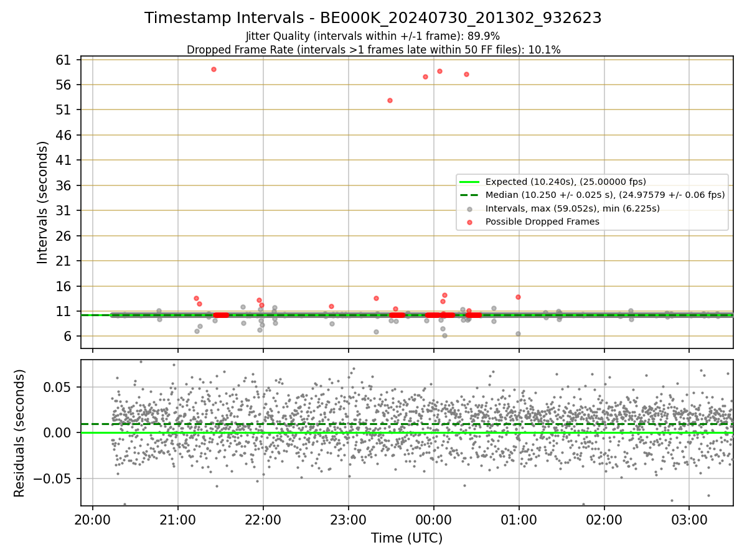Click the 'Residuals (seconds)' y-axis label
The image size is (747, 560).
click(x=19, y=433)
